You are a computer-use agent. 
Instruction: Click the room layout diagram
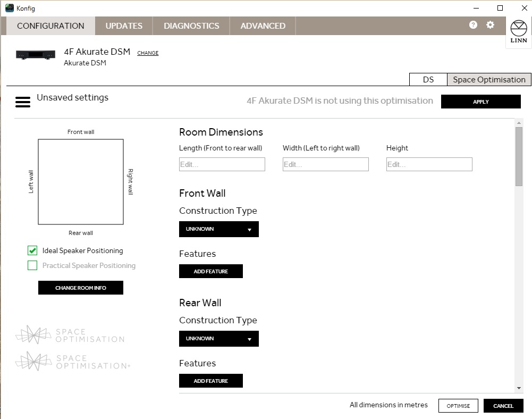pyautogui.click(x=81, y=182)
